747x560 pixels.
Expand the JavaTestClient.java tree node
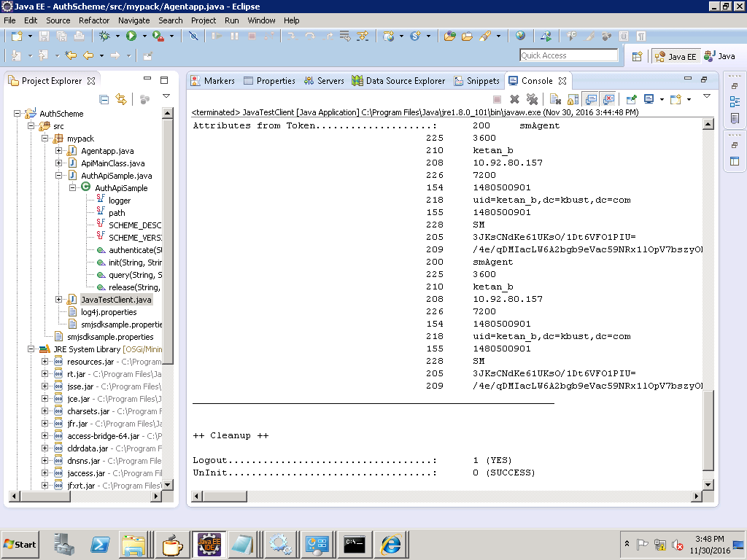click(59, 300)
